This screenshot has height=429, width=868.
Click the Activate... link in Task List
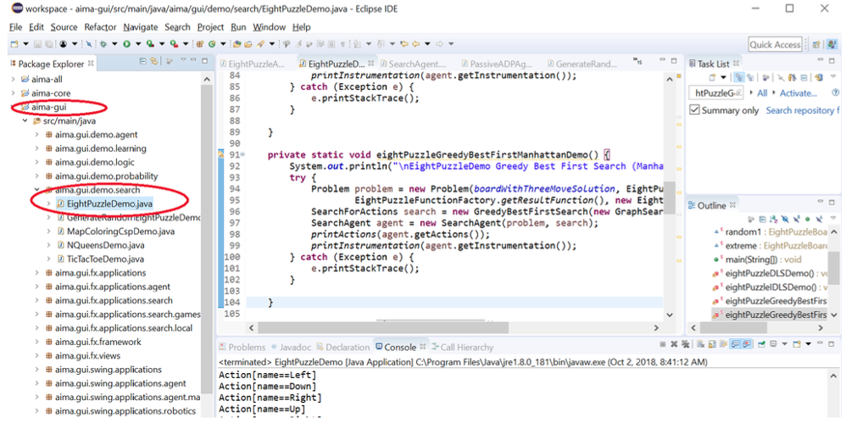point(798,93)
